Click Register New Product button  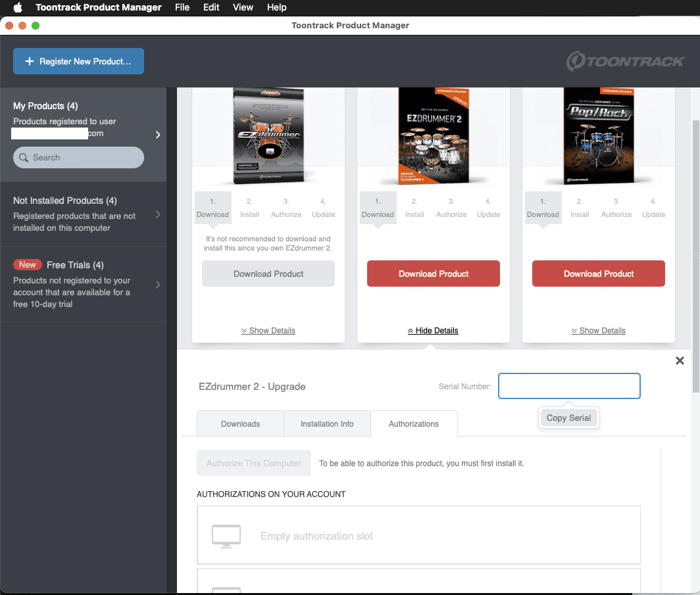pyautogui.click(x=78, y=61)
